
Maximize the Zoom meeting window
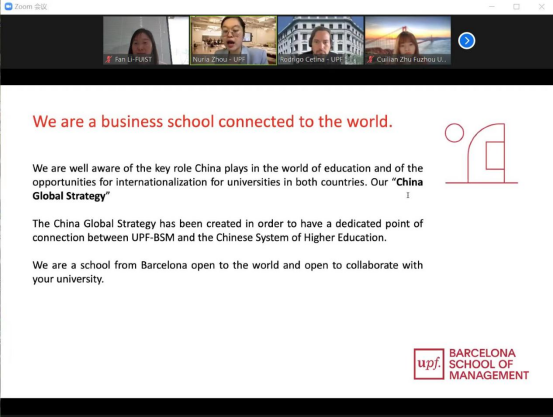[516, 6]
